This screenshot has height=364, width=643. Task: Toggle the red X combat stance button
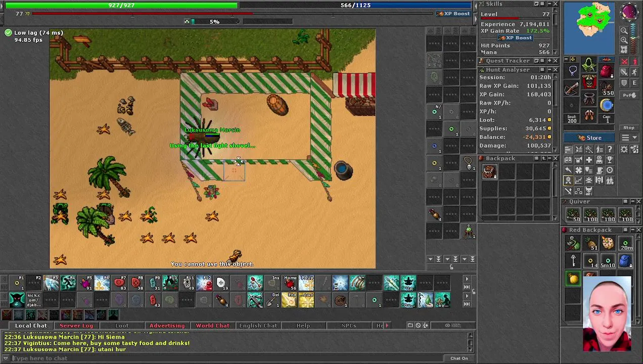pyautogui.click(x=624, y=61)
